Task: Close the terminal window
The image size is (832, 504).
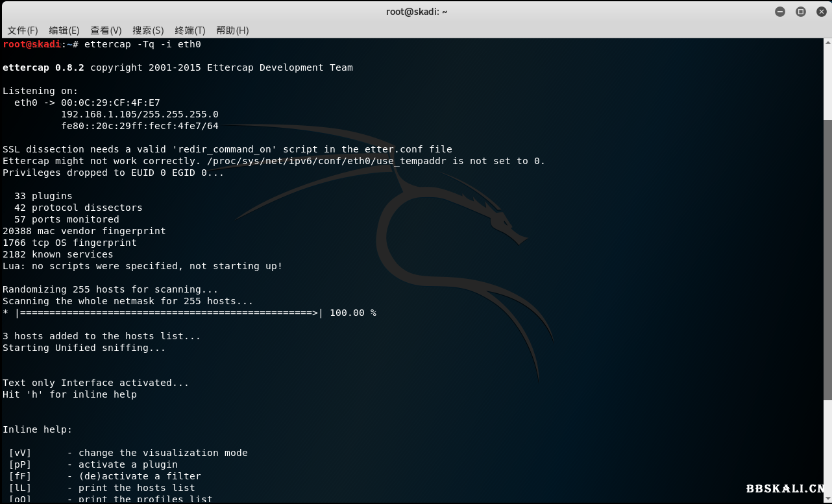Action: coord(820,12)
